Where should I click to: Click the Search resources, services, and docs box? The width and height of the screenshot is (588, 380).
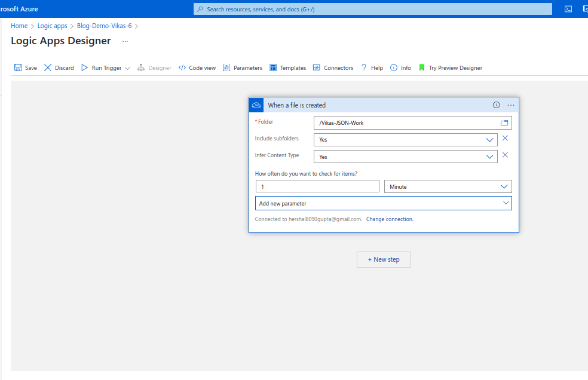[373, 9]
